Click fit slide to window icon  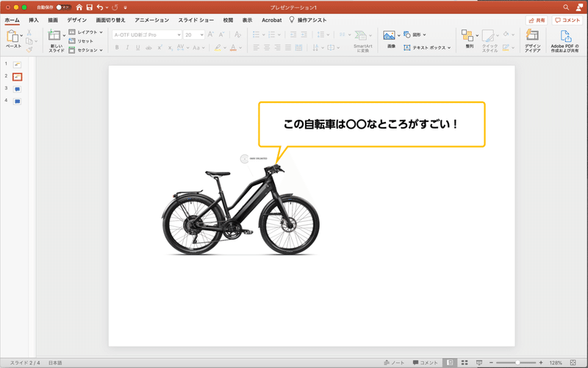[x=573, y=362]
